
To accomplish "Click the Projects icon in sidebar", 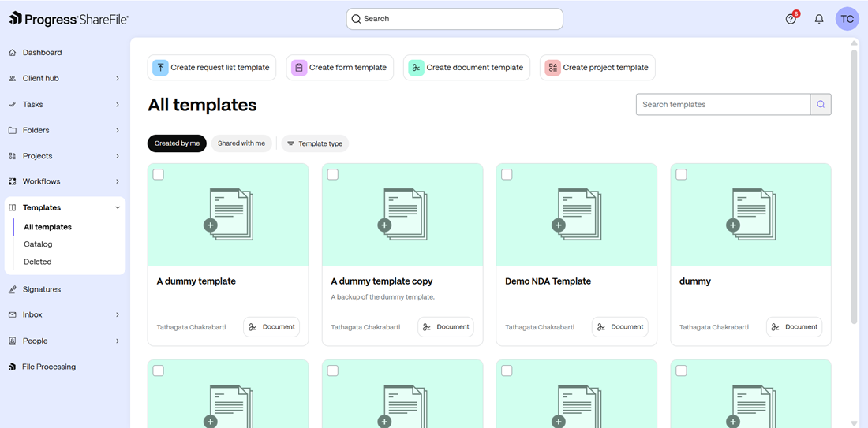I will [x=13, y=156].
